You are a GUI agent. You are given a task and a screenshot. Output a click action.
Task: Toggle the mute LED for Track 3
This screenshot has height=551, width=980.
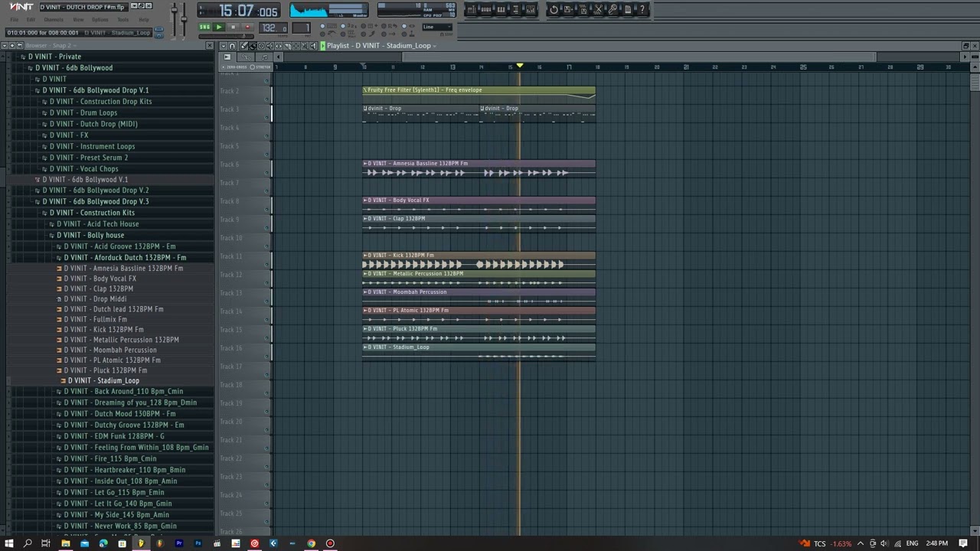(x=268, y=118)
